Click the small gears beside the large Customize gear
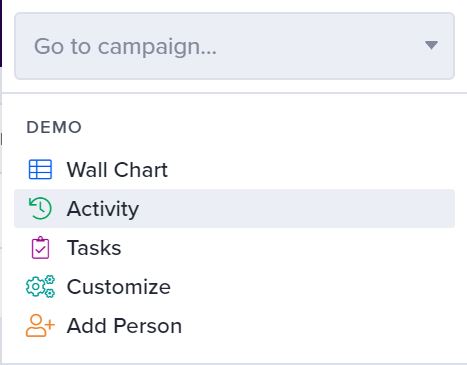 click(x=50, y=286)
